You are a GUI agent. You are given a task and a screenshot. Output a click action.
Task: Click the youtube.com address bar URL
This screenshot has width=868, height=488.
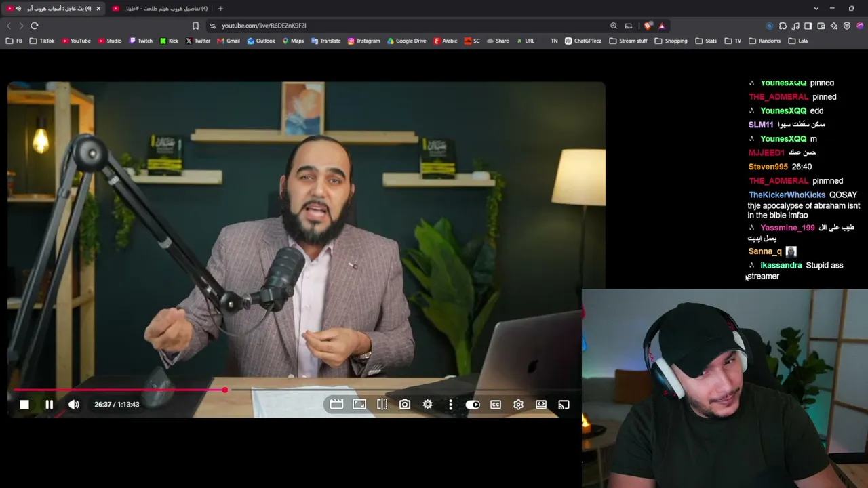[264, 26]
